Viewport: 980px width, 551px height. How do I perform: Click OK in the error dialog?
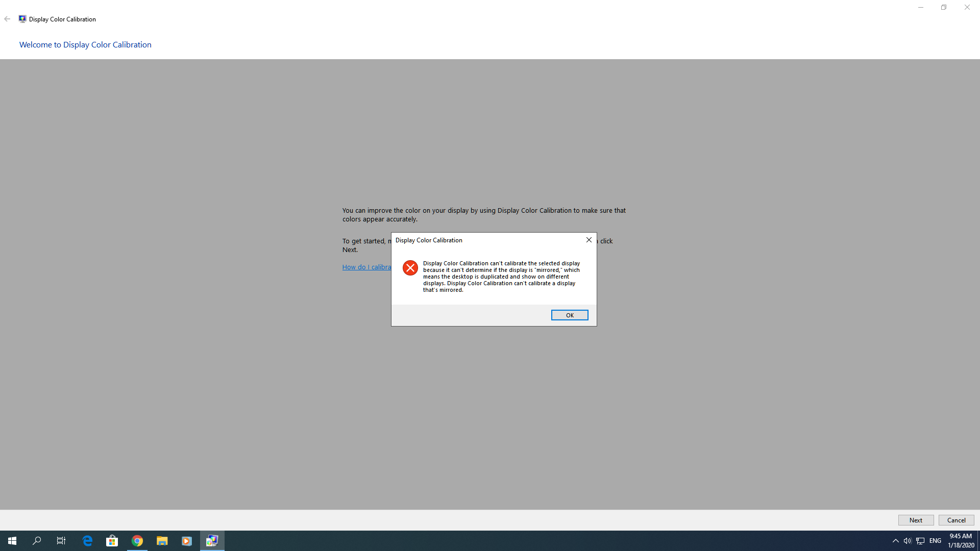point(570,315)
